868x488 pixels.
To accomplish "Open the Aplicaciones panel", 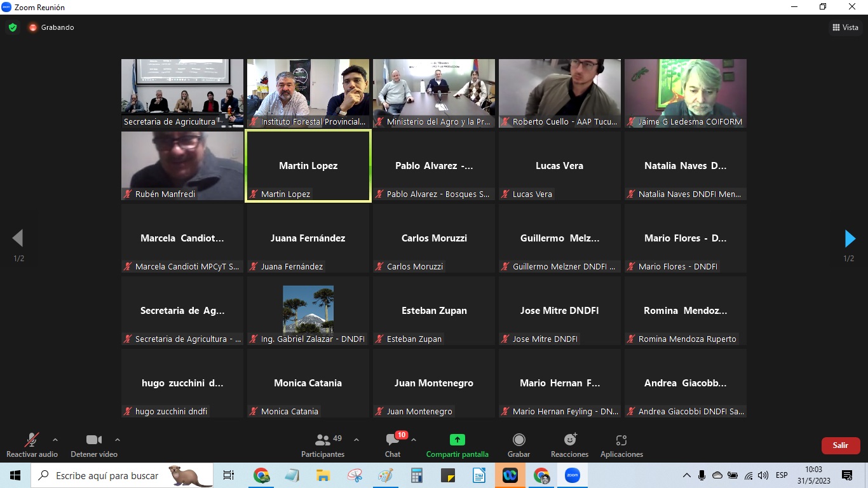I will pyautogui.click(x=621, y=445).
